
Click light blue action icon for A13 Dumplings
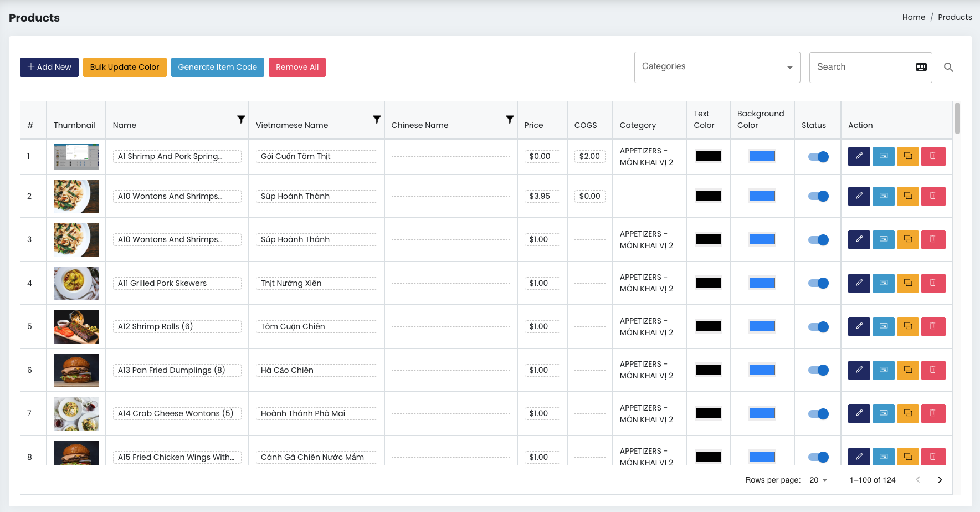coord(883,370)
